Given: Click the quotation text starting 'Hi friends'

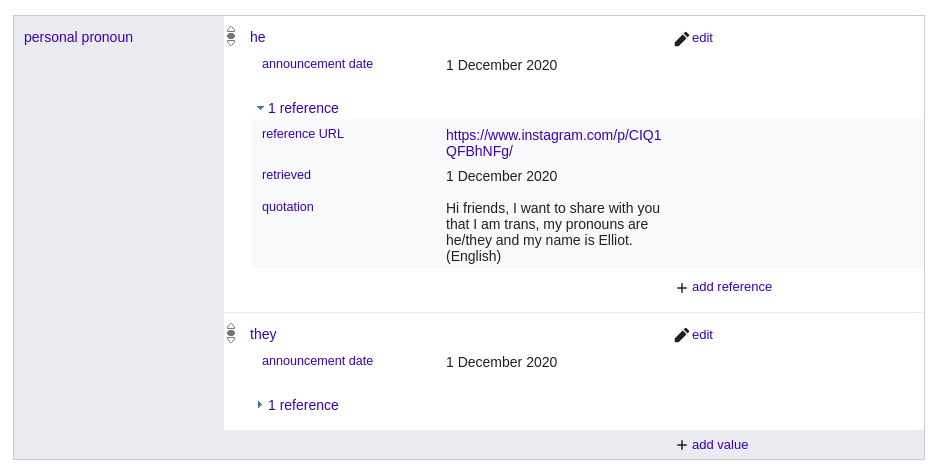Looking at the screenshot, I should (552, 232).
